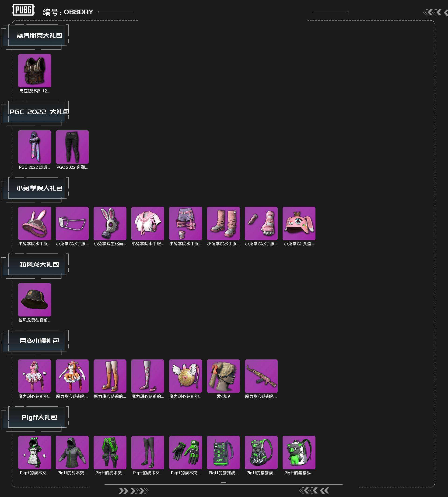This screenshot has height=497, width=448.
Task: Select the high-pressure bulletproof vest item
Action: (35, 71)
